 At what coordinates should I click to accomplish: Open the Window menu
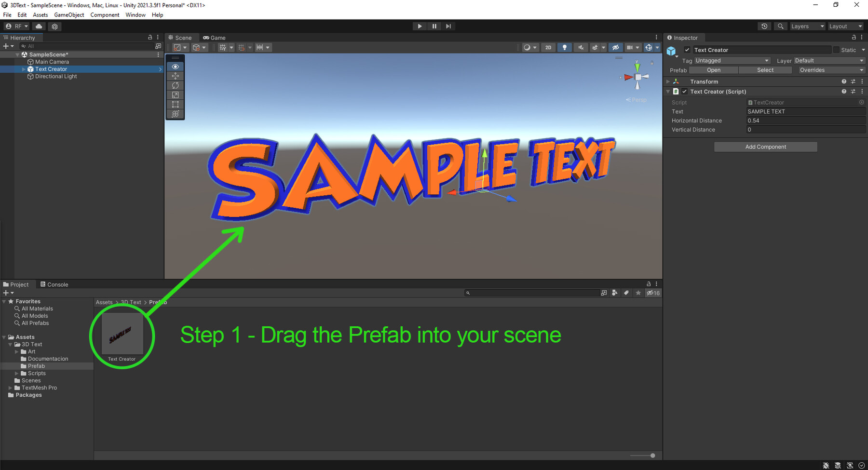pyautogui.click(x=136, y=15)
